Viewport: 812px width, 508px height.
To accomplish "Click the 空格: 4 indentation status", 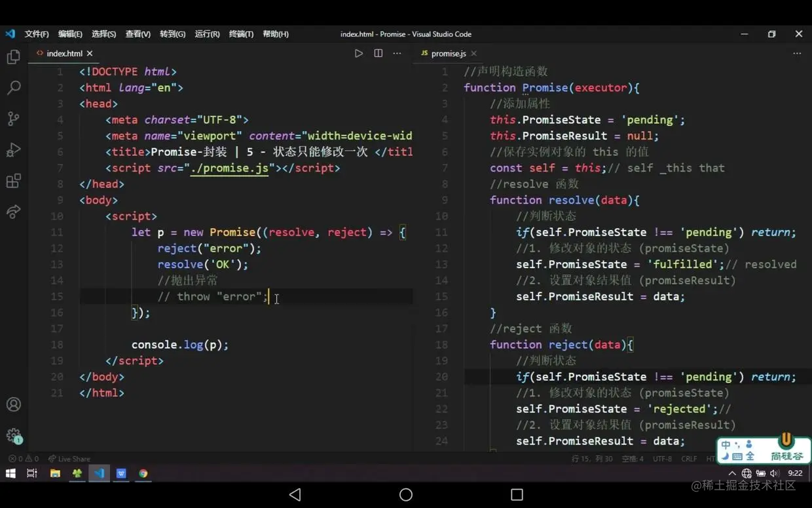I will tap(633, 459).
